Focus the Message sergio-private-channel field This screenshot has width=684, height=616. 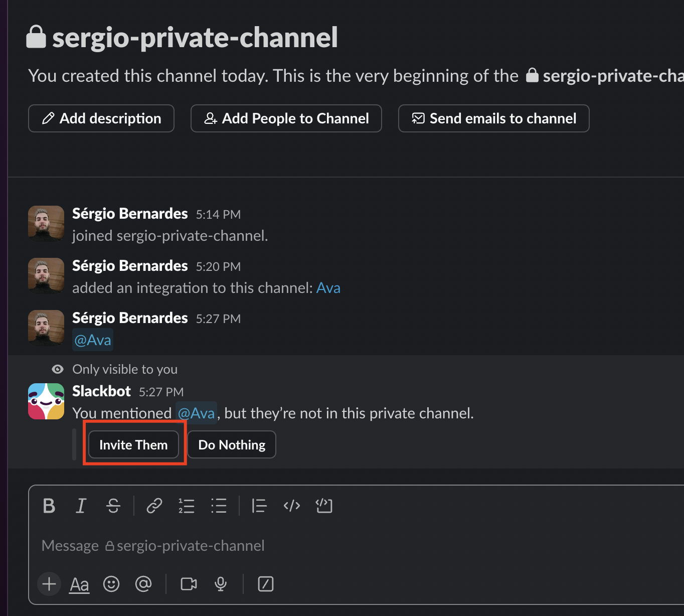pos(356,546)
